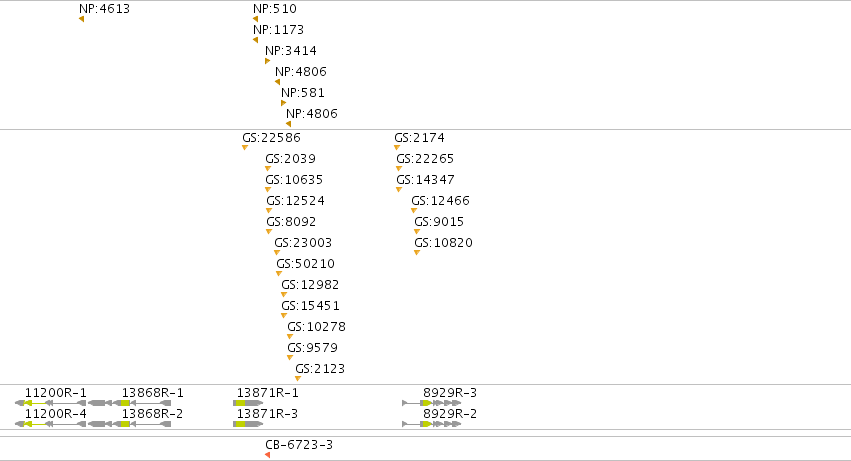Select the 13871R-1 transcript glyph
The width and height of the screenshot is (851, 461).
click(x=248, y=403)
